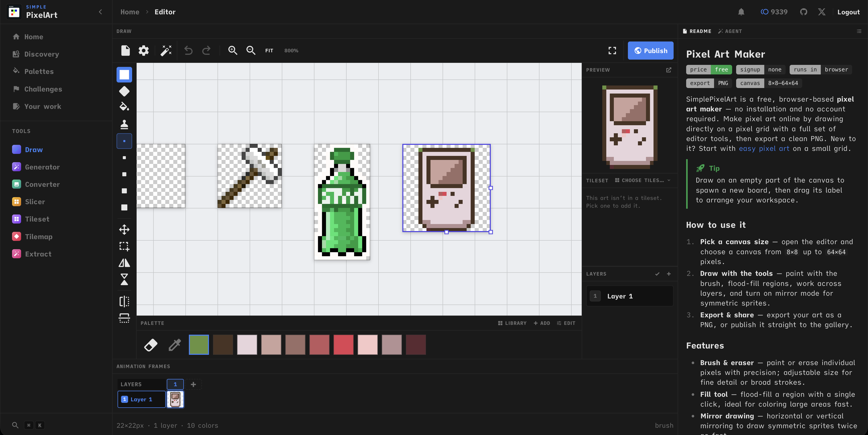Enter fullscreen mode

[612, 51]
